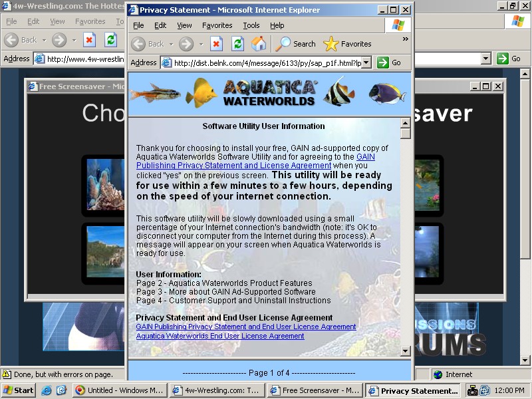
Task: Click the Stop icon in Privacy Statement window
Action: [x=216, y=44]
